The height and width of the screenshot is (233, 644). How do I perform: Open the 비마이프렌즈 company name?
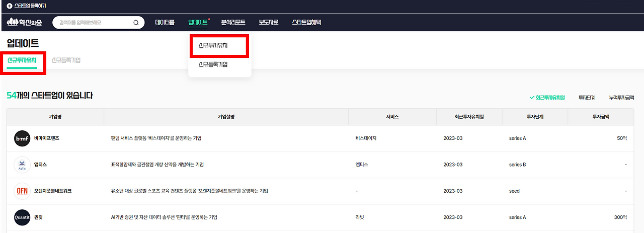(47, 138)
